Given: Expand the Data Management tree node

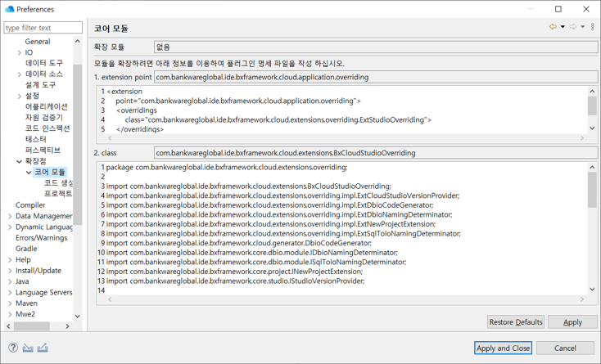Looking at the screenshot, I should point(10,216).
